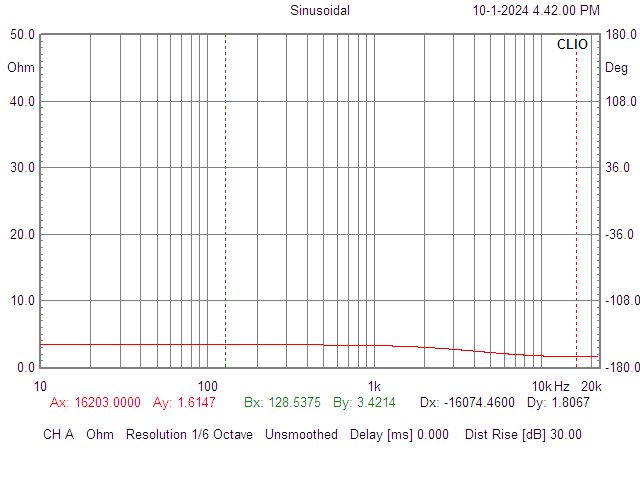Image resolution: width=640 pixels, height=480 pixels.
Task: Click the red dashed A cursor line
Action: 576,200
